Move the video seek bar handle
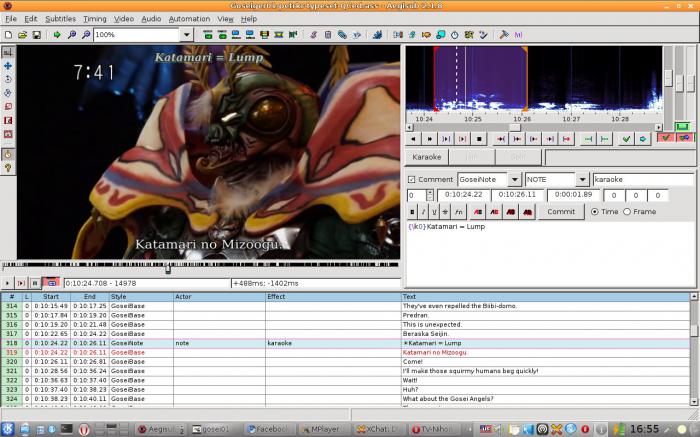700x437 pixels. click(x=168, y=268)
